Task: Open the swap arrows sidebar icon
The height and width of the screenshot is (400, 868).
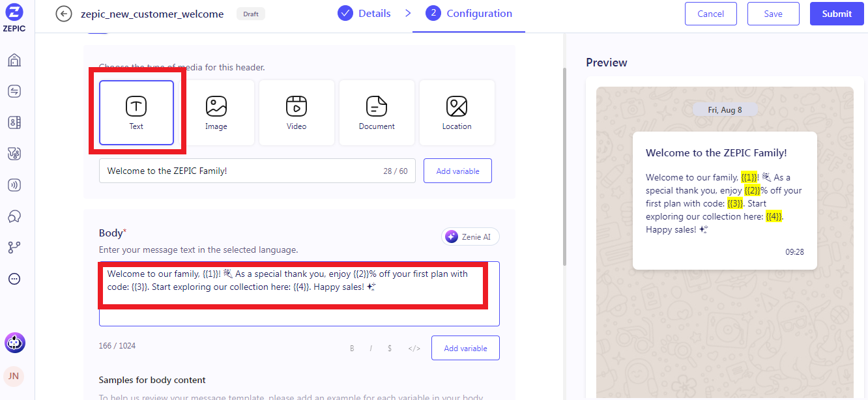Action: coord(14,91)
